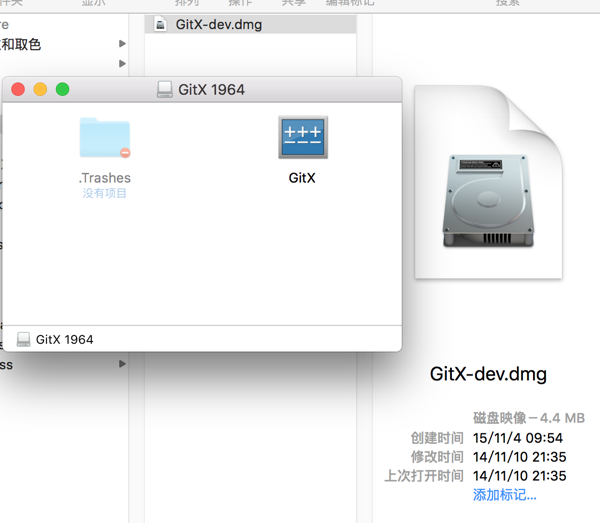Click the 创建时间 value 15/11/4 09:54
Viewport: 600px width, 523px height.
point(518,438)
